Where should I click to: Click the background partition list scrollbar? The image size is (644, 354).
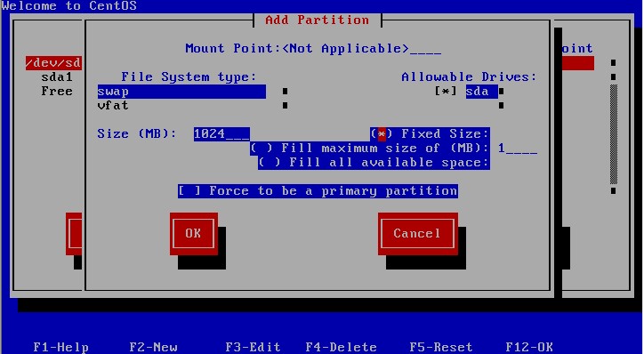coord(614,134)
